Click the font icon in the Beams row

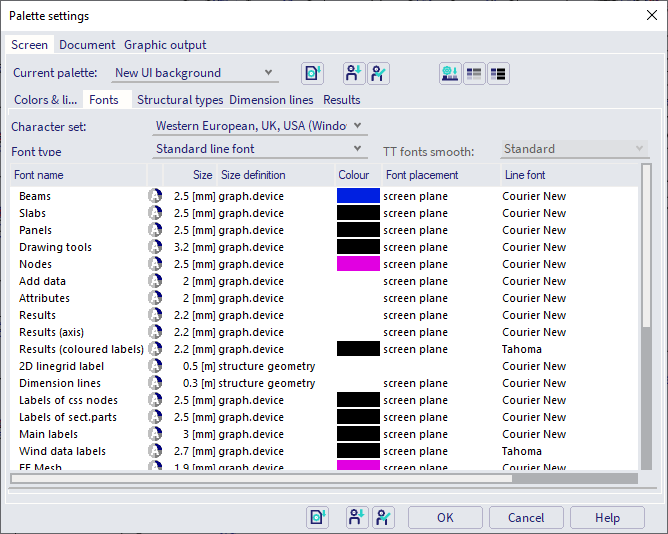point(155,196)
